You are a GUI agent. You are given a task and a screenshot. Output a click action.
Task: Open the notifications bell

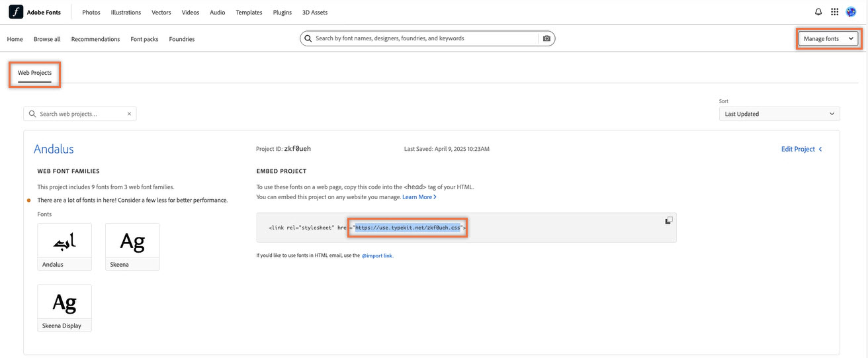[x=818, y=12]
